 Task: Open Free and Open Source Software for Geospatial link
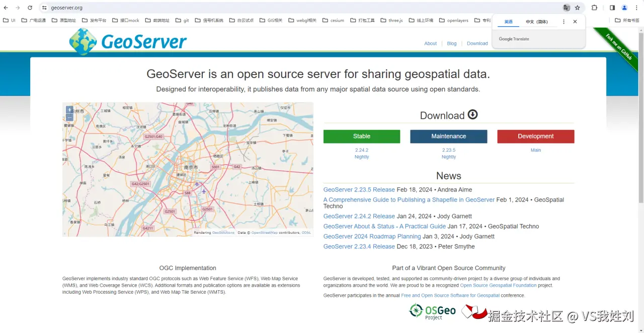coord(450,296)
